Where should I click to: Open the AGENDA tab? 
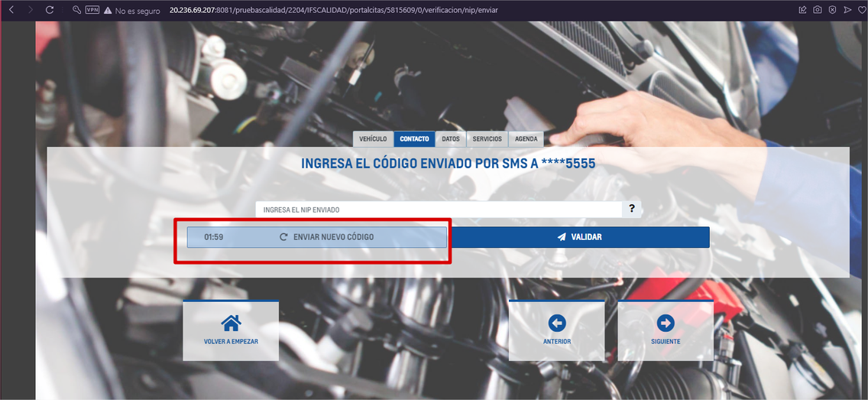coord(526,139)
